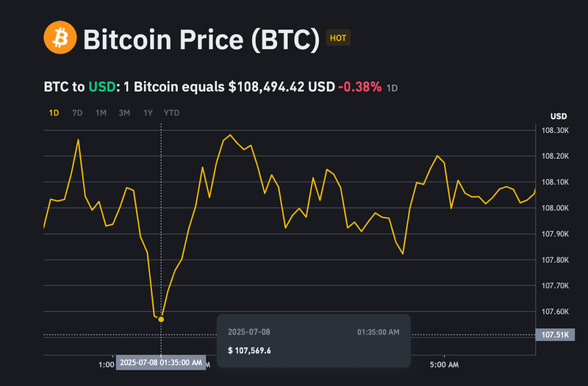Click the $107,569.6 value in tooltip

pyautogui.click(x=249, y=350)
